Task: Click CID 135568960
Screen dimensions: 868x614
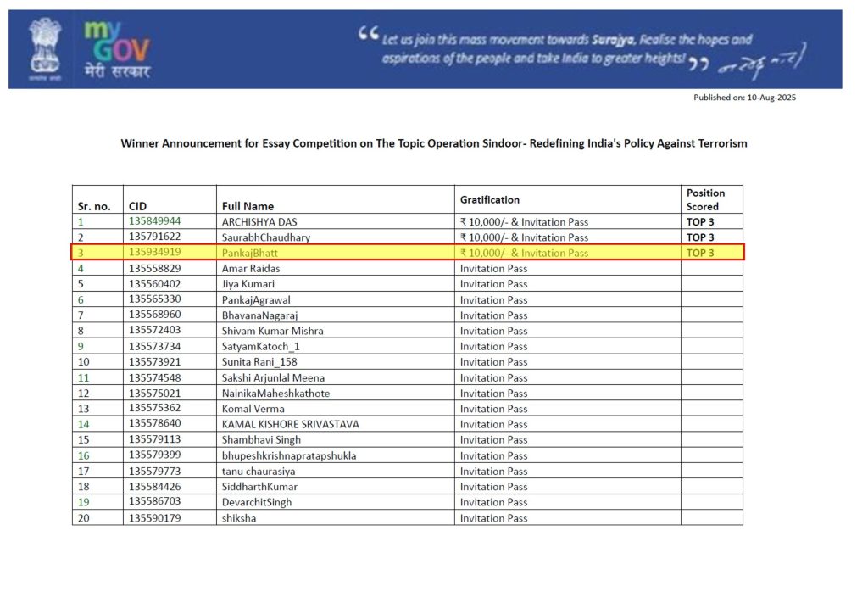Action: click(155, 315)
